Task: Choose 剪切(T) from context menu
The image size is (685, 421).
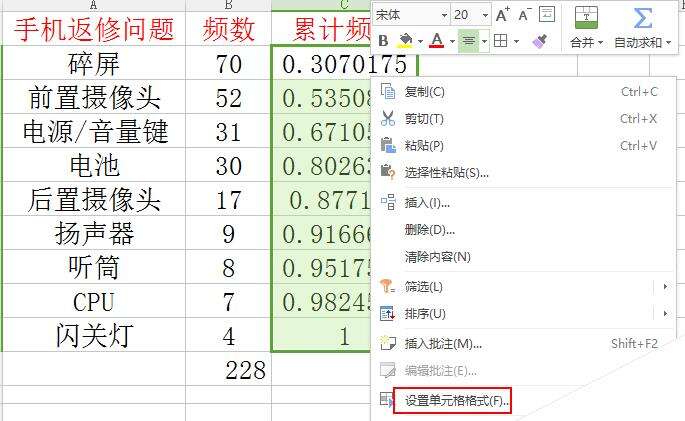Action: (x=523, y=118)
